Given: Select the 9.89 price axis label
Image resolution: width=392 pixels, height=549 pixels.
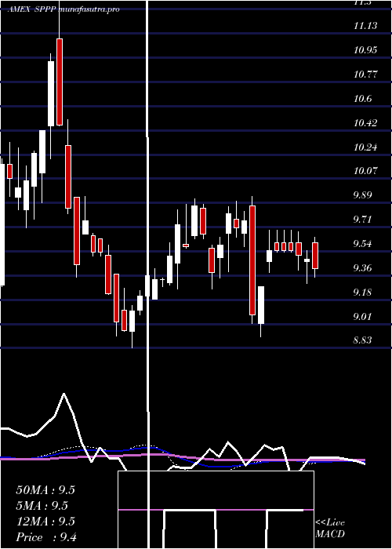Looking at the screenshot, I should [362, 195].
